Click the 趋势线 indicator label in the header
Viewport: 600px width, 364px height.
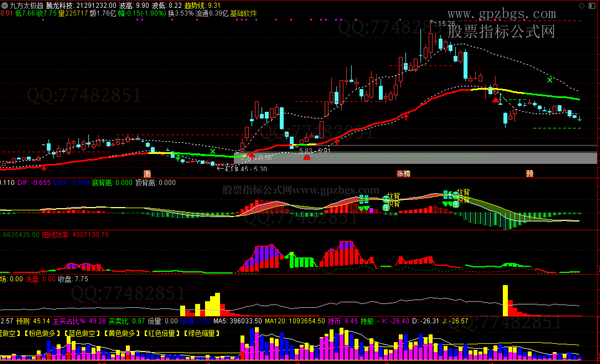(195, 5)
